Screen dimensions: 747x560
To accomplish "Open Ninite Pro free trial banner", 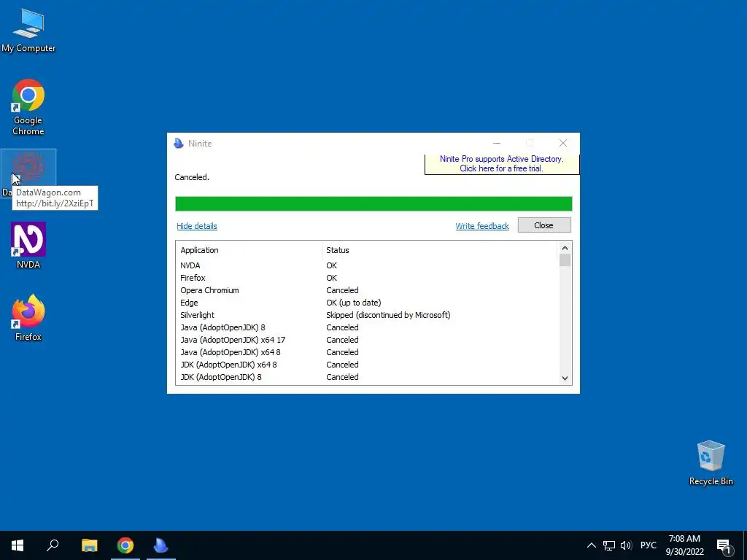I will [x=502, y=164].
